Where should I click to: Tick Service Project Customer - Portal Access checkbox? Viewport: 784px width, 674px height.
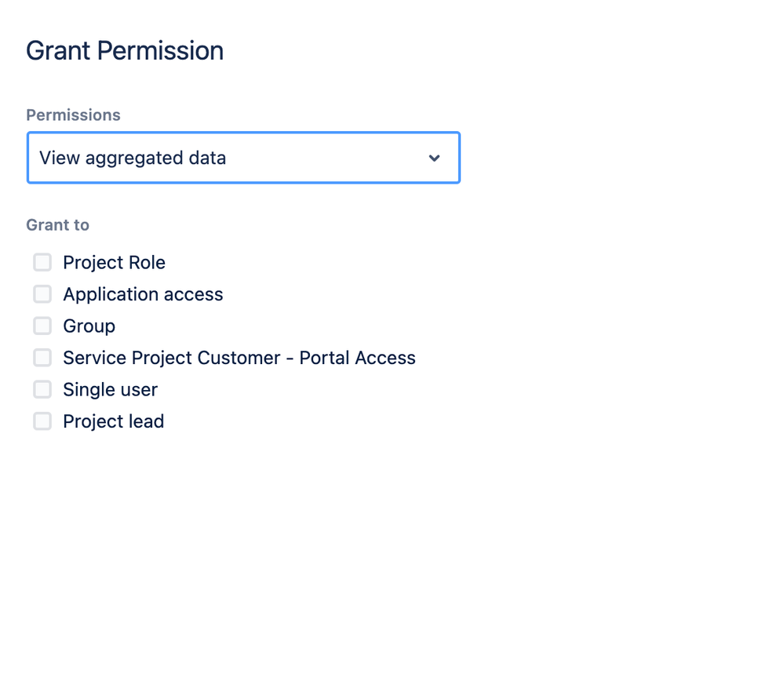(42, 358)
